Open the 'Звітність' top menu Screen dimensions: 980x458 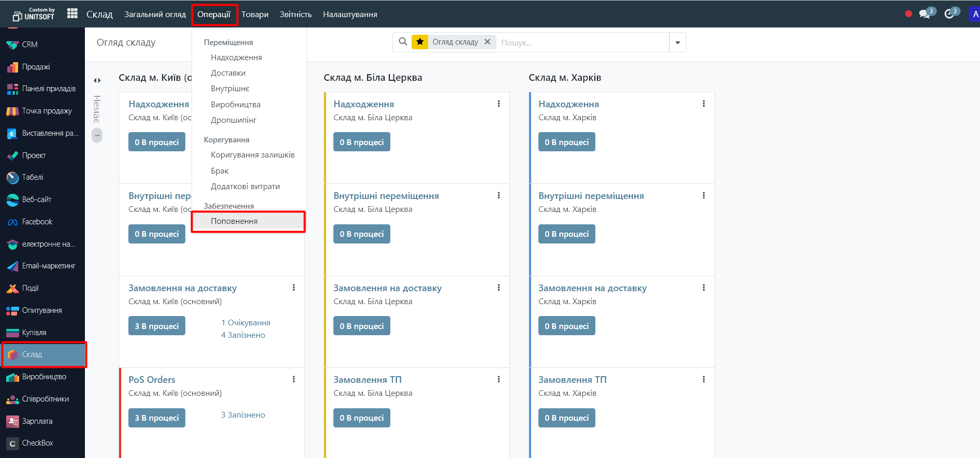click(296, 15)
